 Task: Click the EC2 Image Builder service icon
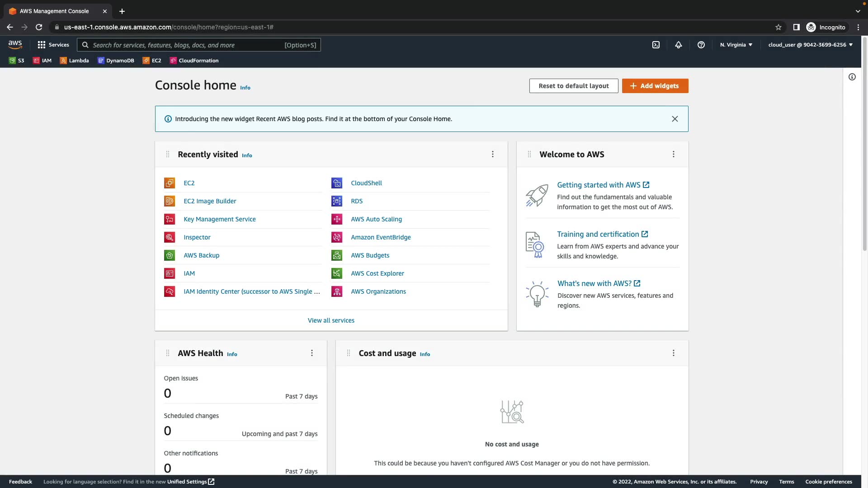tap(169, 201)
